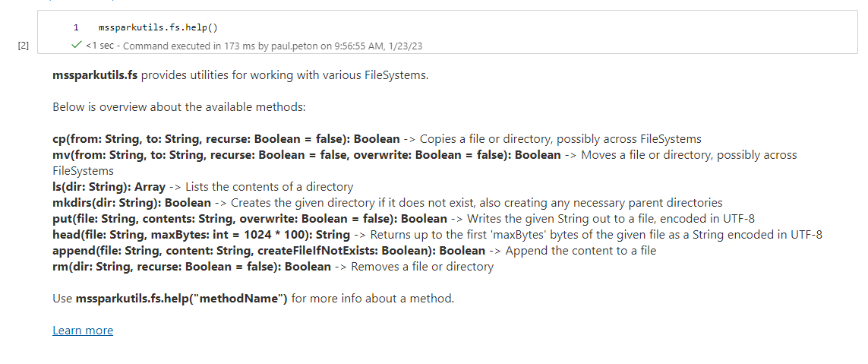Click into the mssparkutils.fs.help() code line
The height and width of the screenshot is (364, 868).
coord(158,28)
